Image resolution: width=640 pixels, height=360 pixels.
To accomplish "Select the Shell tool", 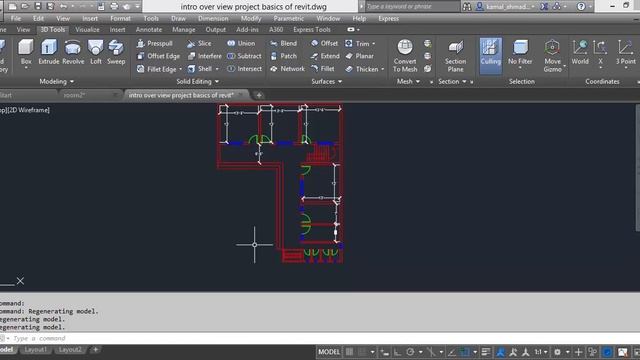I will (x=200, y=69).
